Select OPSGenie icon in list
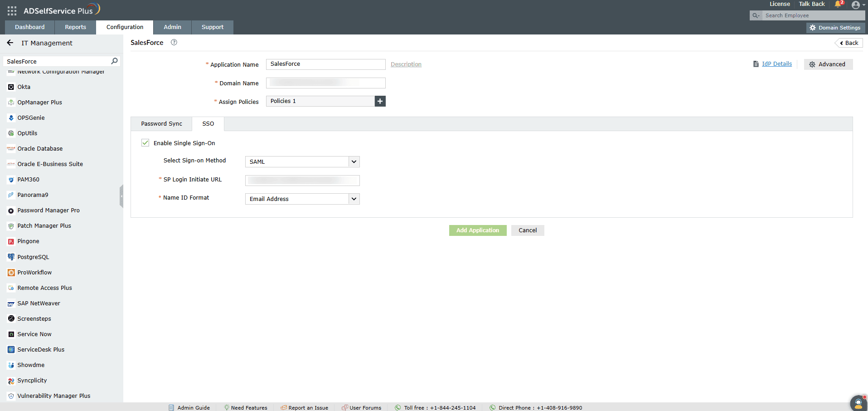 (11, 118)
